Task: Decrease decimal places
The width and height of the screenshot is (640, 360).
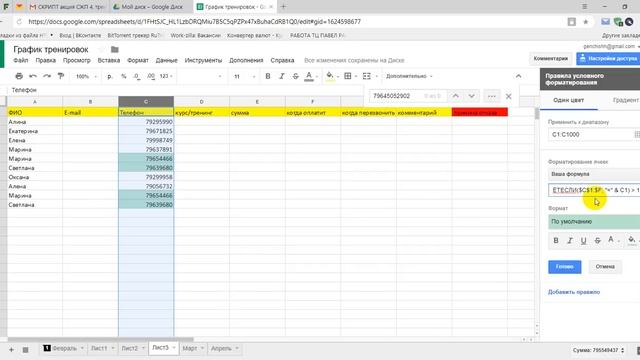Action: click(x=137, y=76)
